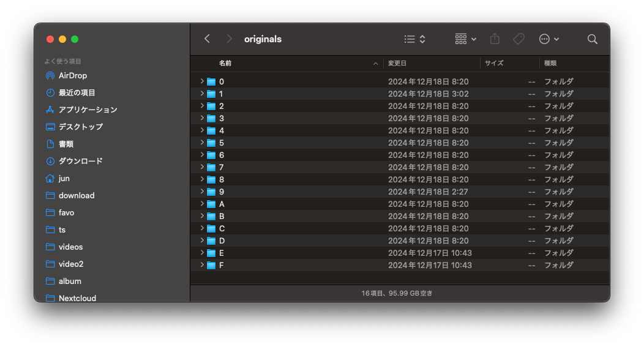Click status bar text 16項目、95.99 GB空き
This screenshot has height=347, width=644.
pos(397,293)
